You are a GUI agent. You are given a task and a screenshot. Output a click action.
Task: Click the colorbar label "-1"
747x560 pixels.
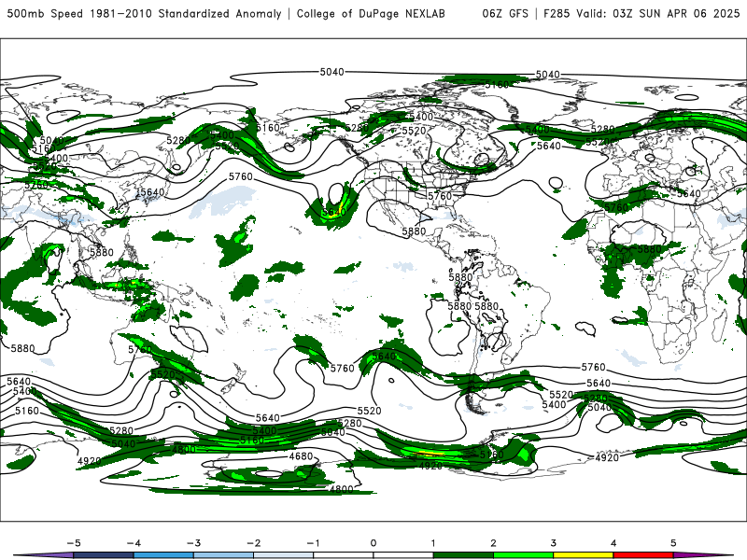[x=313, y=543]
